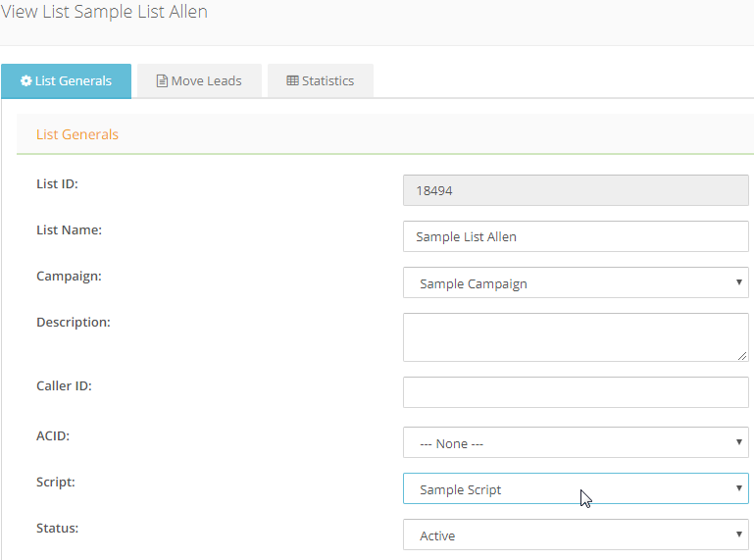Click the Script dropdown arrow

[738, 488]
